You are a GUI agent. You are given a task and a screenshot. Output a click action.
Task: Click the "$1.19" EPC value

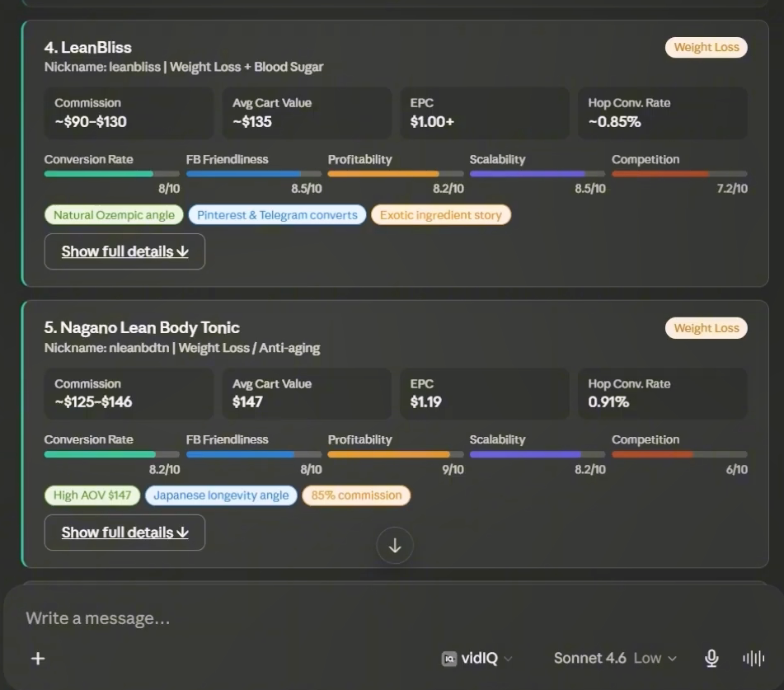pyautogui.click(x=426, y=402)
